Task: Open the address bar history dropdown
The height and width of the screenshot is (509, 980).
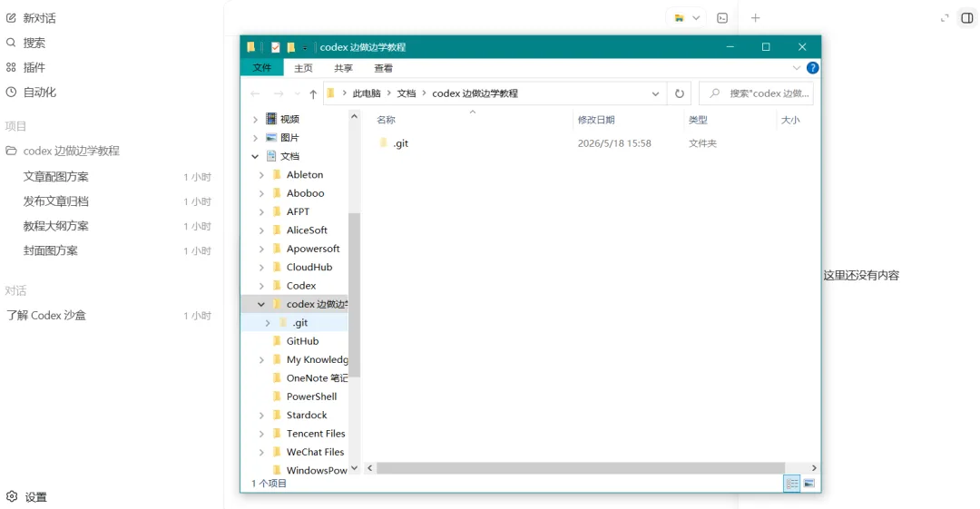Action: [x=655, y=93]
